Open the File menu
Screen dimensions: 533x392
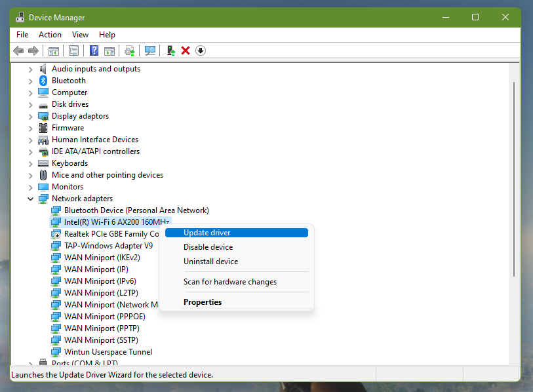point(22,35)
